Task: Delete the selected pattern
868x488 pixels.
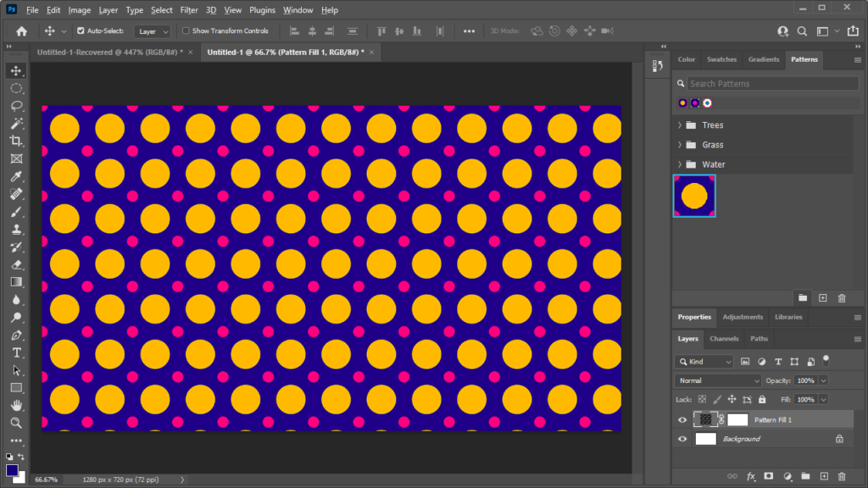Action: tap(841, 297)
